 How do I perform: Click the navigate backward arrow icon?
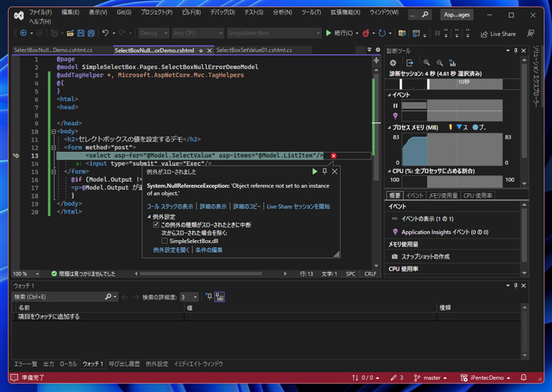point(23,33)
